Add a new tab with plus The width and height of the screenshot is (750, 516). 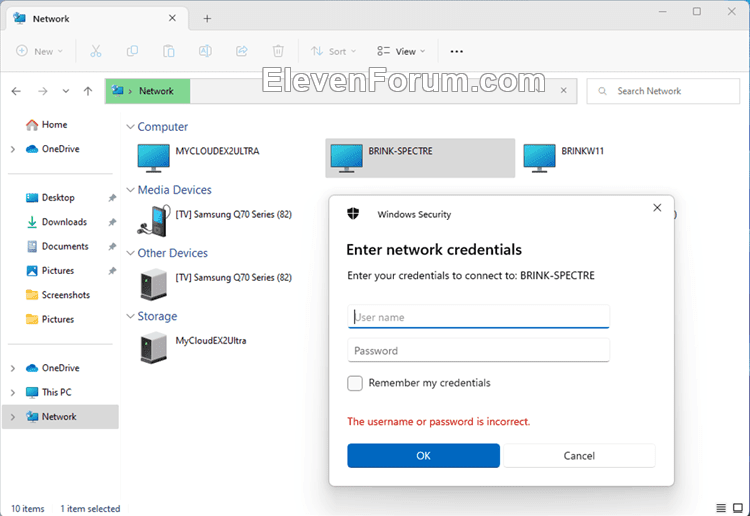coord(207,19)
